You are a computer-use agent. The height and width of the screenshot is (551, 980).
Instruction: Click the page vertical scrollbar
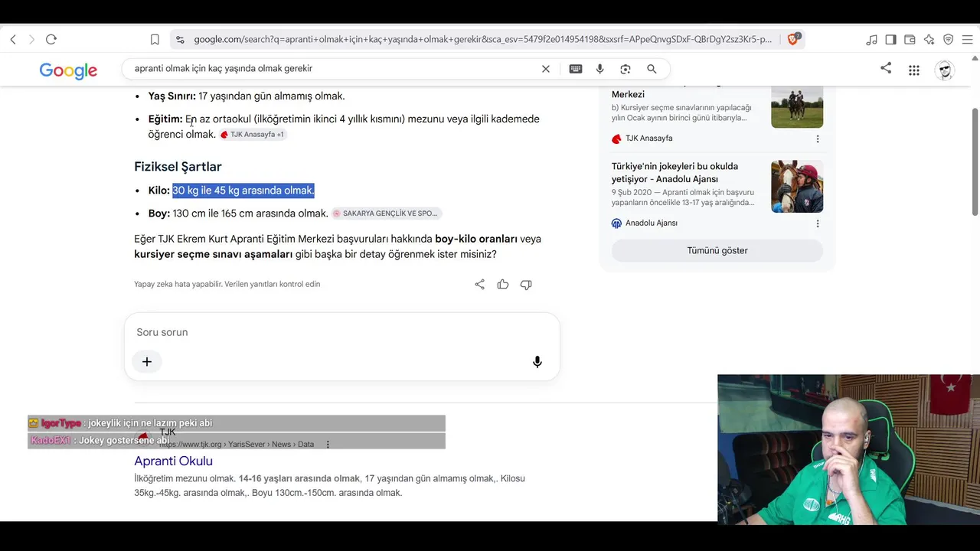coord(975,161)
